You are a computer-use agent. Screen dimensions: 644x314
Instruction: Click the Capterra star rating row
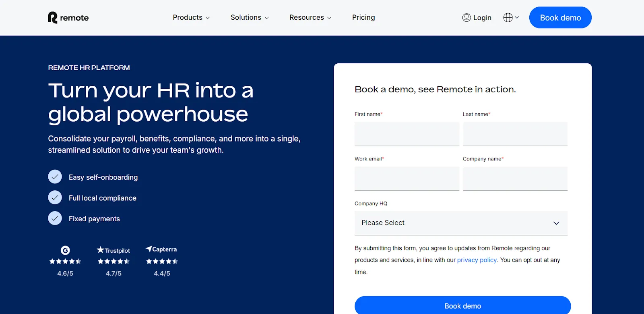tap(162, 261)
